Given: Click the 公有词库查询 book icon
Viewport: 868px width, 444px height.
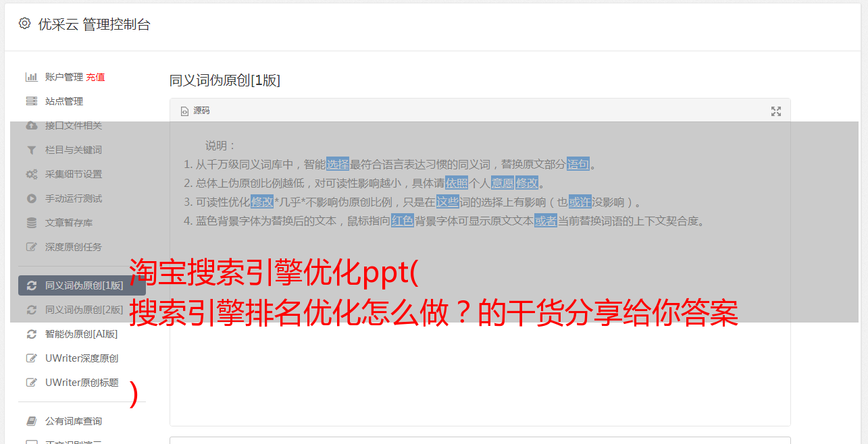Looking at the screenshot, I should (x=31, y=421).
